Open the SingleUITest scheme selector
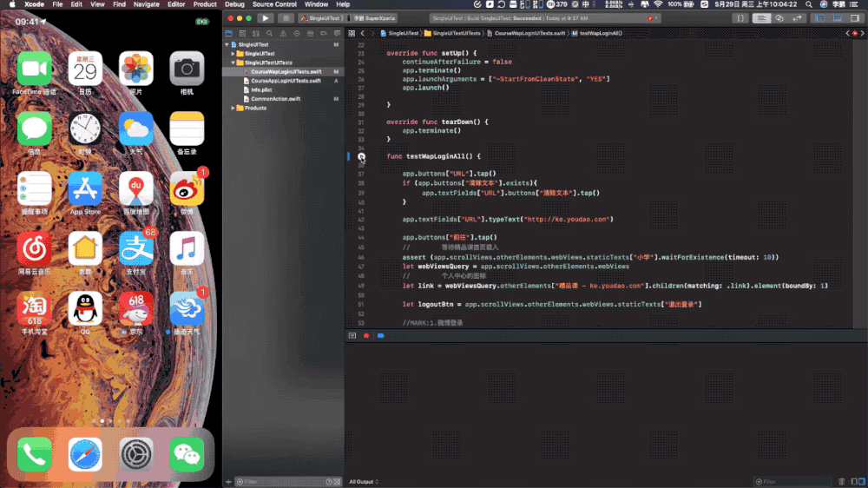 pyautogui.click(x=320, y=18)
